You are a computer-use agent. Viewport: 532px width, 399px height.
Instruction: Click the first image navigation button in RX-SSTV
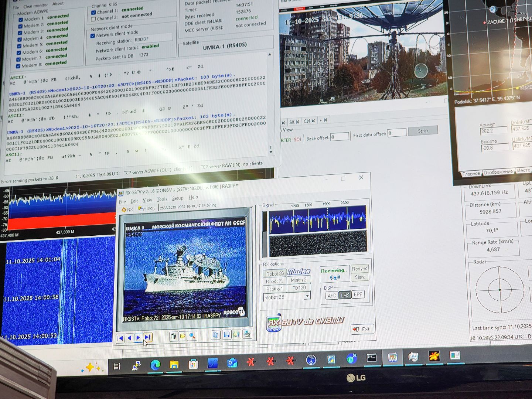pos(120,338)
